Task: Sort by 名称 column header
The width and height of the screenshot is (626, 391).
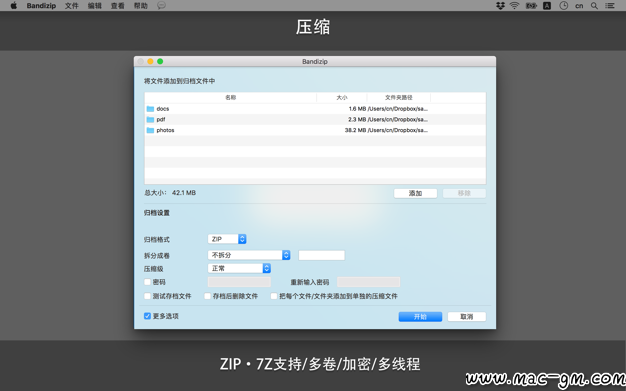Action: coord(230,97)
